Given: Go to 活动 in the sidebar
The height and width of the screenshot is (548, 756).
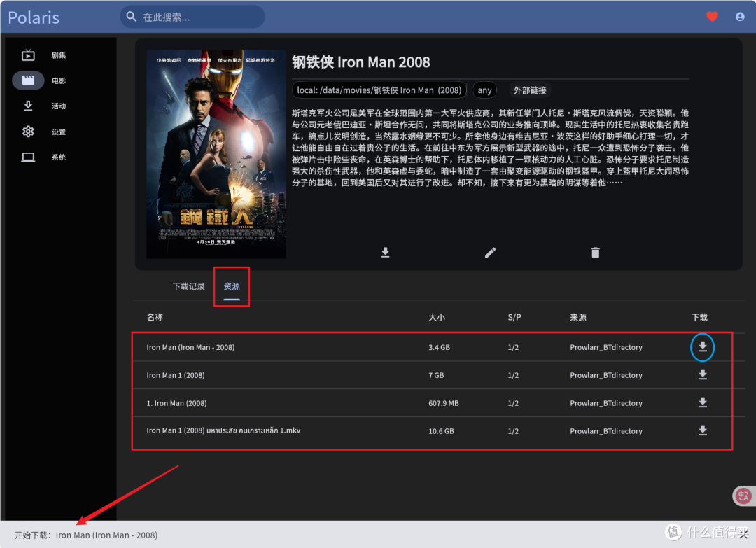Looking at the screenshot, I should (59, 106).
